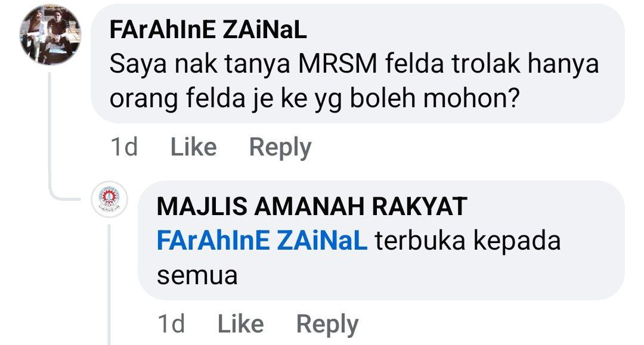Like FArAhInE ZAiNaL's comment
The height and width of the screenshot is (345, 644).
pos(193,147)
